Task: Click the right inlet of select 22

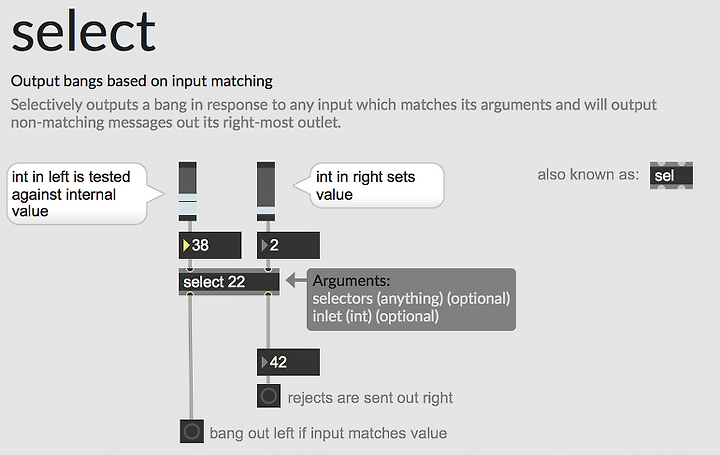Action: (268, 270)
